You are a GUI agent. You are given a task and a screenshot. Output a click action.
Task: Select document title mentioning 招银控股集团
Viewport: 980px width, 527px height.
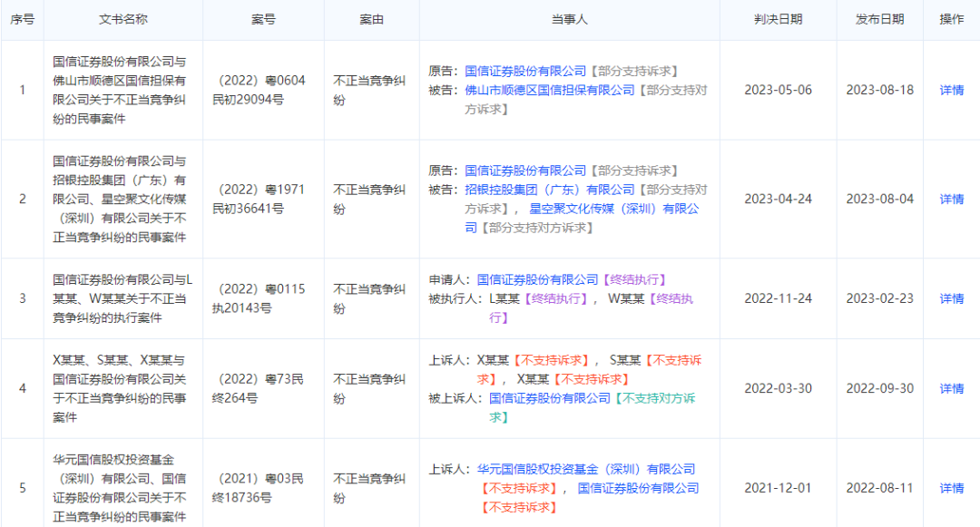[120, 200]
